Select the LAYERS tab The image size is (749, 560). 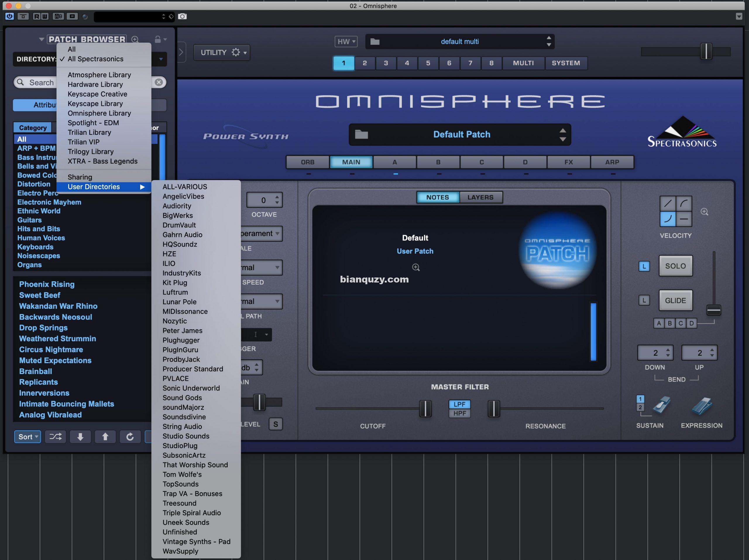point(480,197)
